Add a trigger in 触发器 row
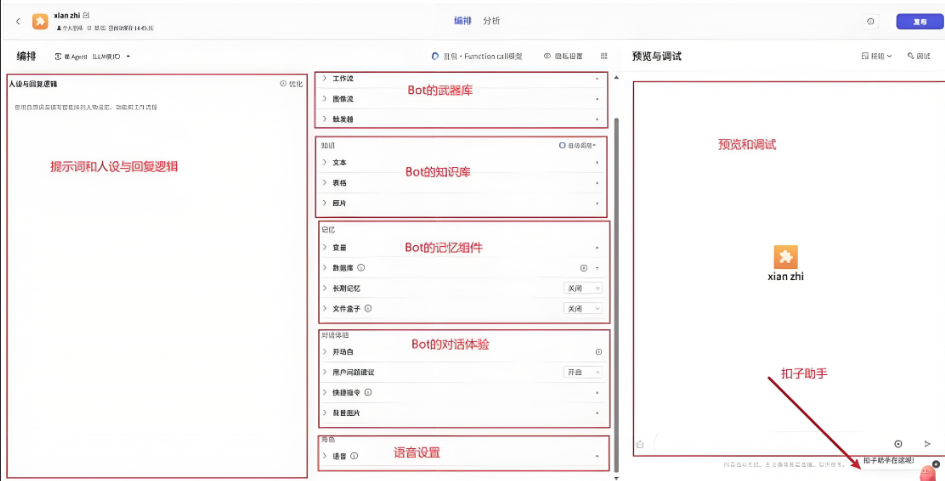The height and width of the screenshot is (481, 945). (x=597, y=119)
